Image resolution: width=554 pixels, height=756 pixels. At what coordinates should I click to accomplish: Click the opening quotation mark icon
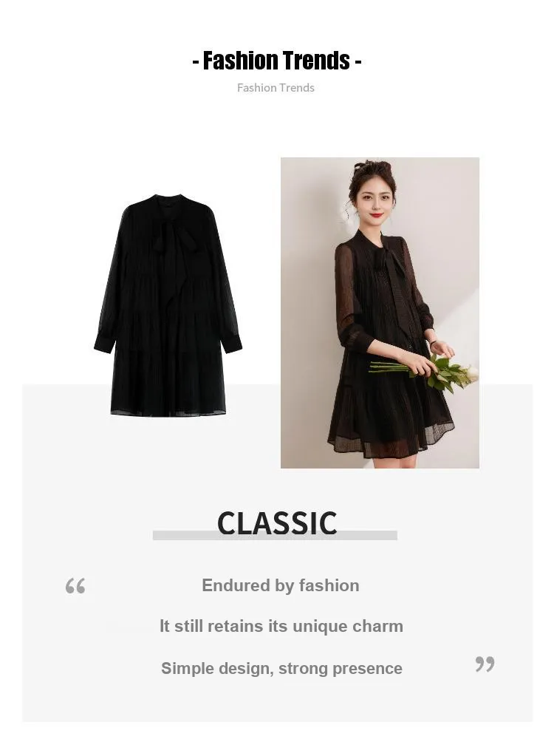click(75, 586)
